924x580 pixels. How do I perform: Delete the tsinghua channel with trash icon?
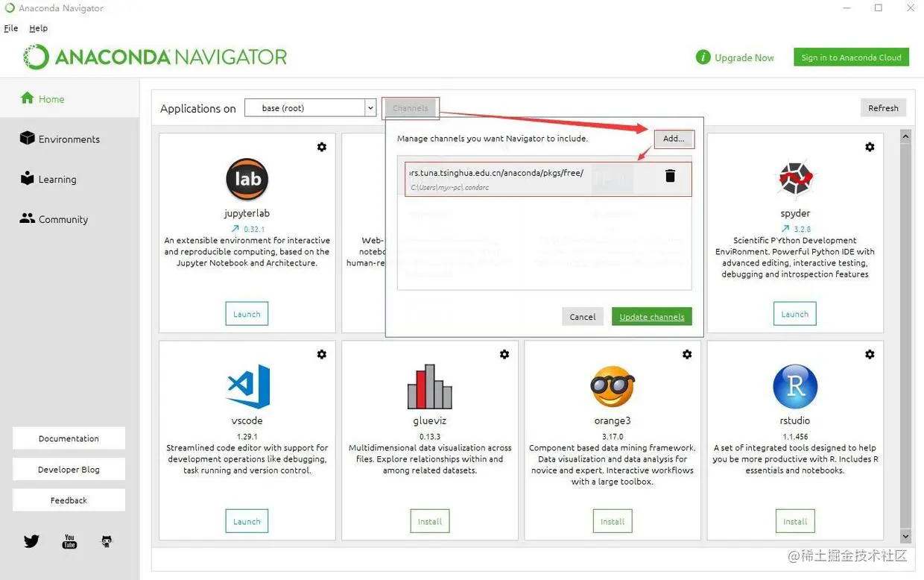(x=670, y=176)
